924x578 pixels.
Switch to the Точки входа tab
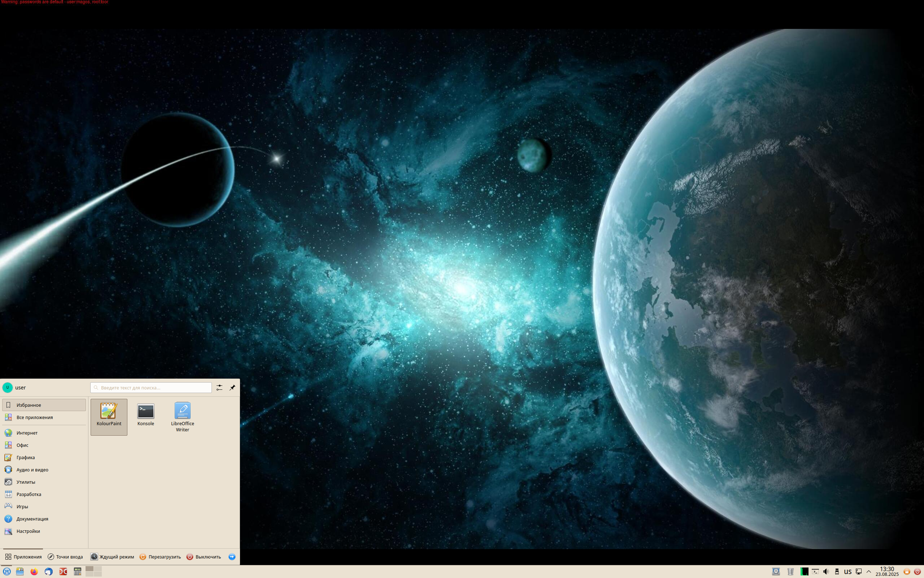(x=65, y=557)
